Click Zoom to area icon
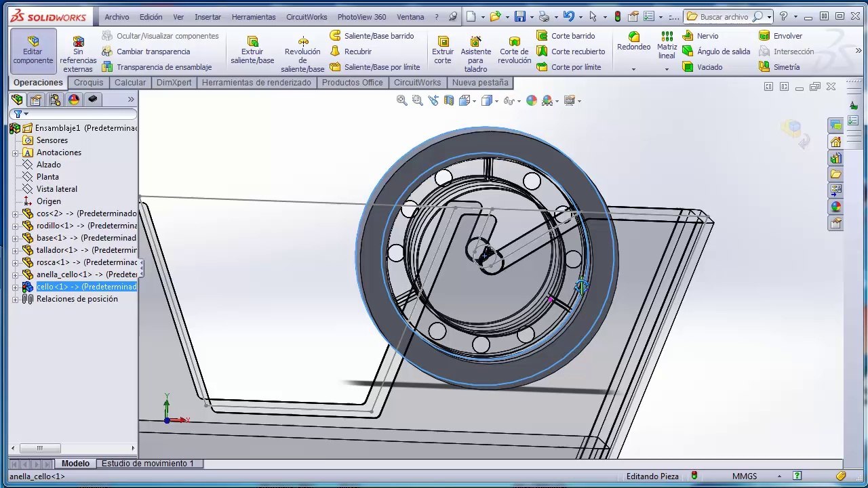The width and height of the screenshot is (868, 488). tap(417, 100)
